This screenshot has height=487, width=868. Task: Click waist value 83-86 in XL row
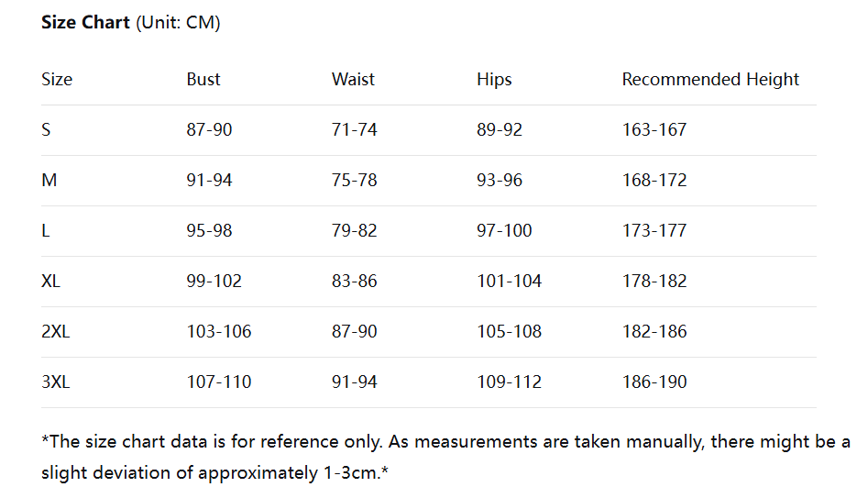point(354,282)
